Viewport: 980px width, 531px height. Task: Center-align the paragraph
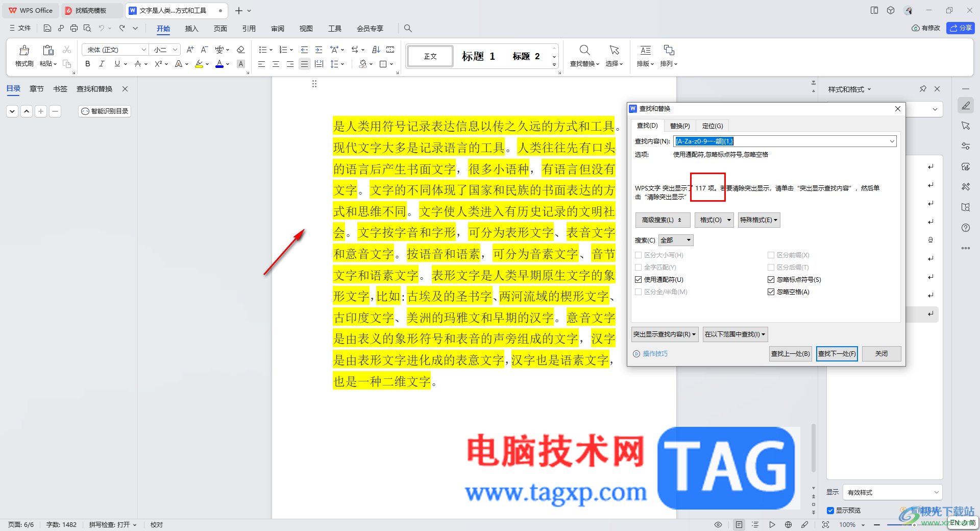click(x=276, y=64)
